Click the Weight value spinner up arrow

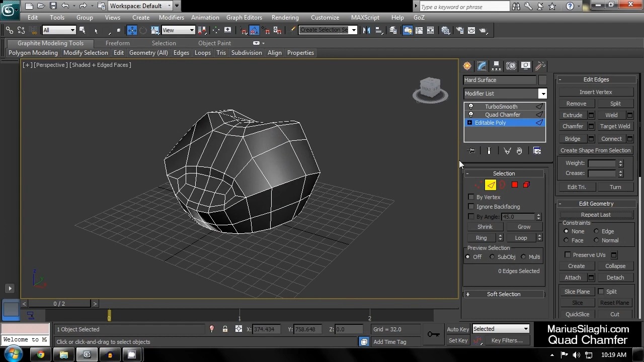click(x=620, y=160)
